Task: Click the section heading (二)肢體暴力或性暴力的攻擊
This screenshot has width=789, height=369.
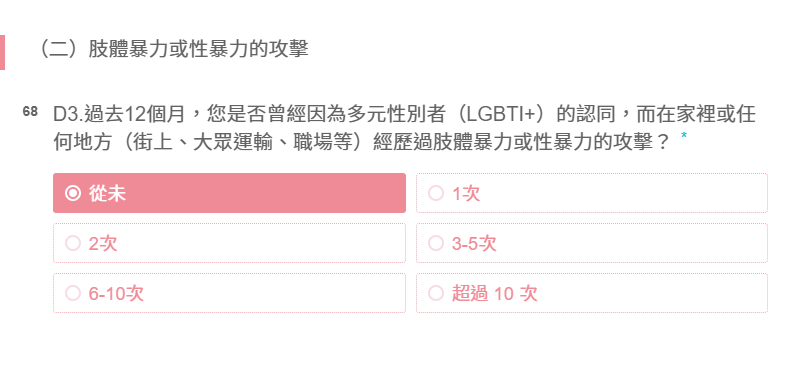Action: [173, 49]
